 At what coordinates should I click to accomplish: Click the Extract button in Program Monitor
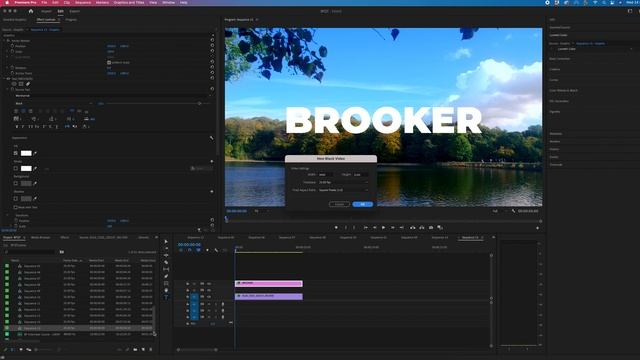[x=422, y=228]
